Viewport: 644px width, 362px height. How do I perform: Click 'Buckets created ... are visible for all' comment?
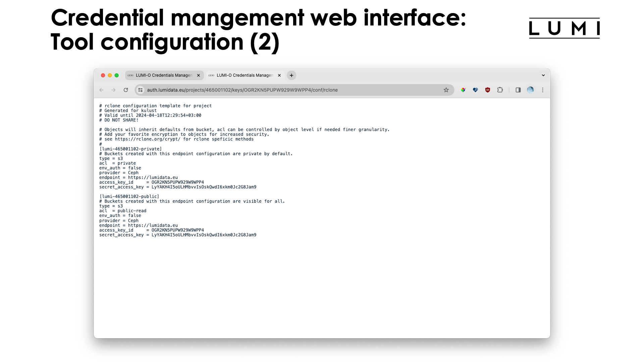tap(192, 201)
